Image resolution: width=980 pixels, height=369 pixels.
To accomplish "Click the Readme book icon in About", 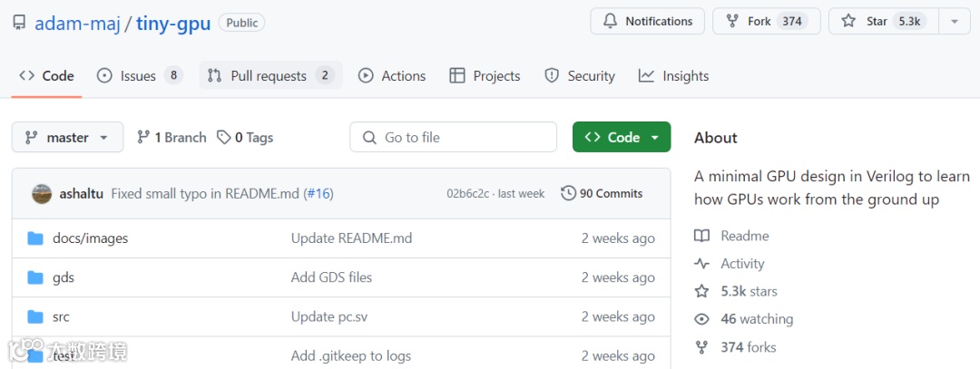I will pos(701,236).
